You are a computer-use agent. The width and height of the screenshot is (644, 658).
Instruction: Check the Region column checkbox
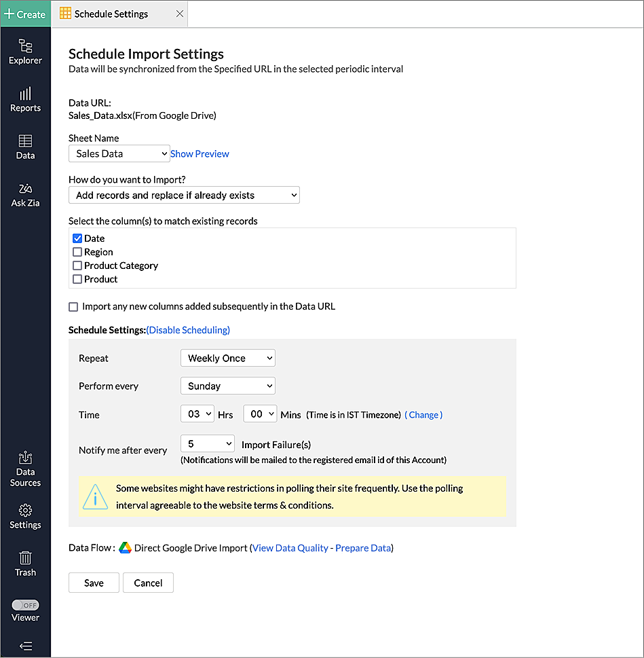pos(77,252)
